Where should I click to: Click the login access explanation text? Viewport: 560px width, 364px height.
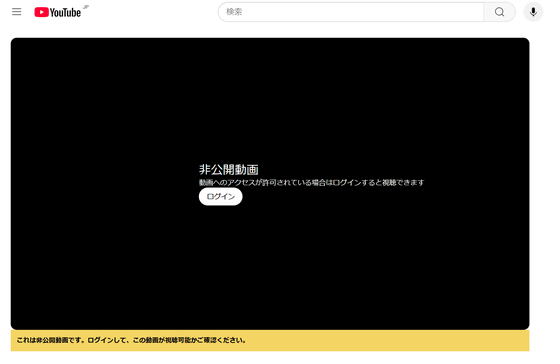[311, 183]
